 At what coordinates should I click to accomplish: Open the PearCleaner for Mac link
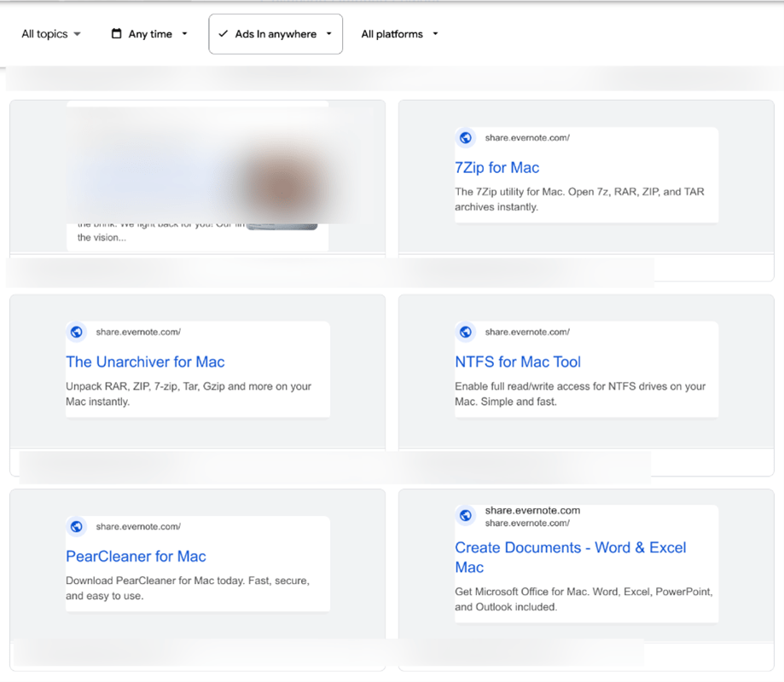click(136, 556)
